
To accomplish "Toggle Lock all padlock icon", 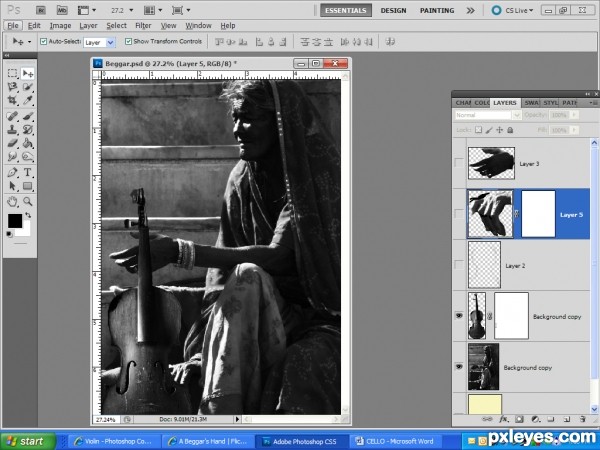I will tap(510, 130).
